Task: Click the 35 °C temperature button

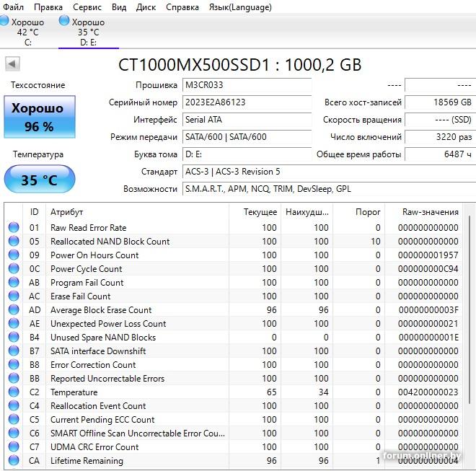Action: coord(39,180)
